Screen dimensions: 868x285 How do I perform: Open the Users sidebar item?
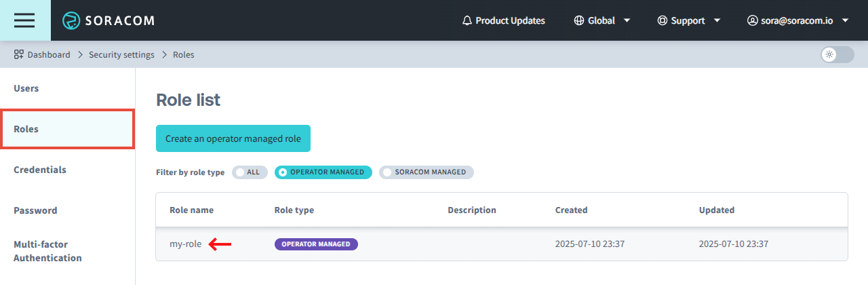tap(26, 88)
